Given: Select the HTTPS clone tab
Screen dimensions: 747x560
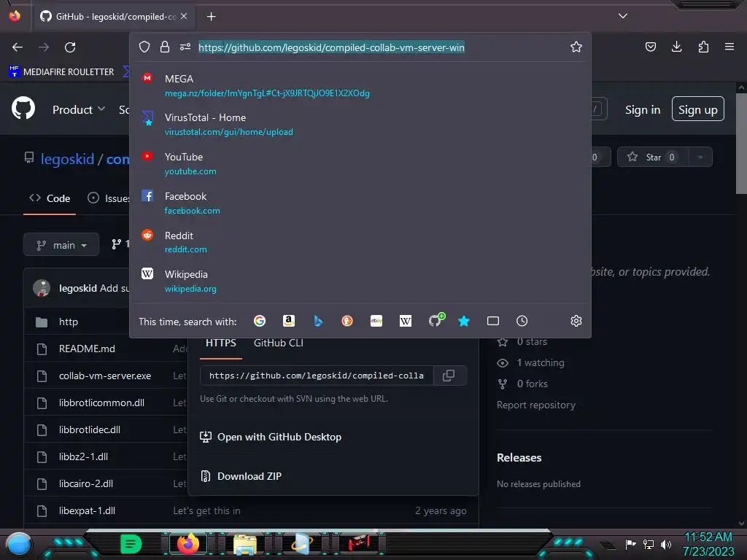Looking at the screenshot, I should (220, 343).
